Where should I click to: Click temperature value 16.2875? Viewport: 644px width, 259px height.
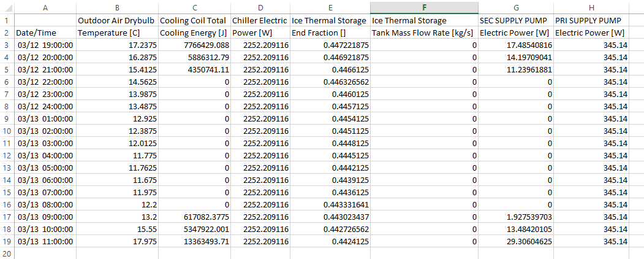pyautogui.click(x=117, y=57)
